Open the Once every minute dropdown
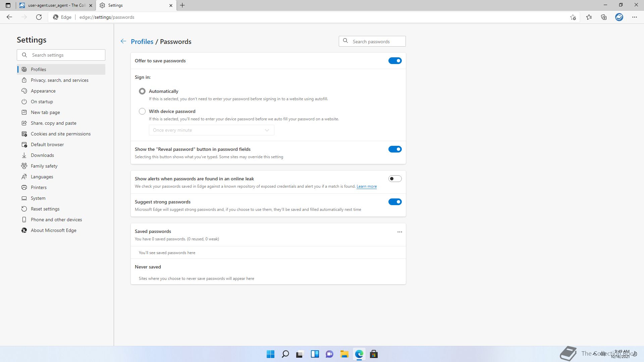The height and width of the screenshot is (362, 644). [x=211, y=130]
